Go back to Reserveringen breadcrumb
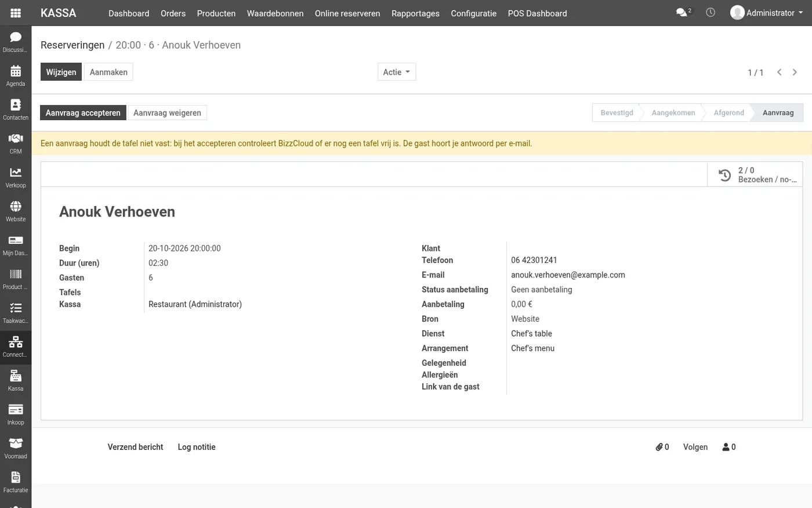Image resolution: width=812 pixels, height=508 pixels. click(72, 45)
